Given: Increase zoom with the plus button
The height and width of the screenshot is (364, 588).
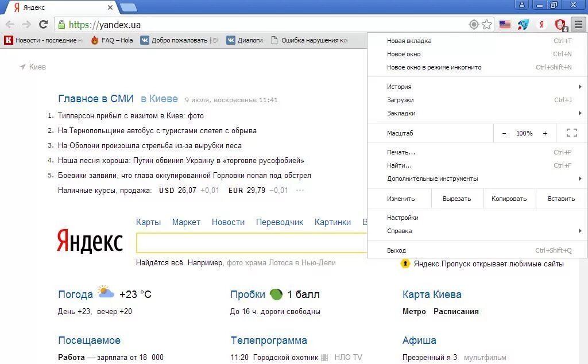Looking at the screenshot, I should (x=545, y=133).
